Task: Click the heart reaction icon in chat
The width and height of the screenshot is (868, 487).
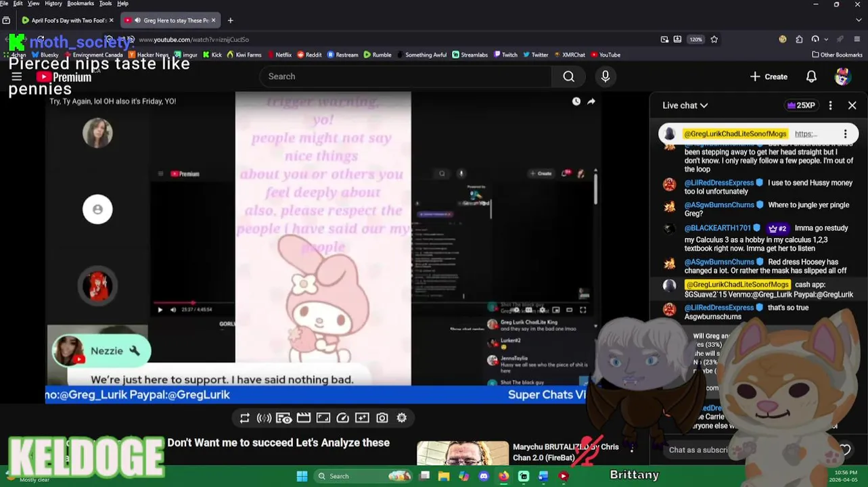Action: point(845,450)
